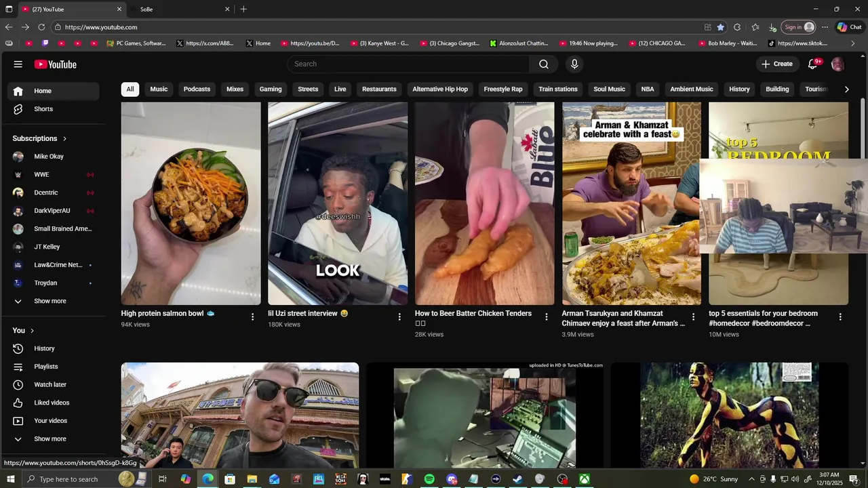The width and height of the screenshot is (868, 488).
Task: Open more options for lil Uzi street interview
Action: point(399,317)
